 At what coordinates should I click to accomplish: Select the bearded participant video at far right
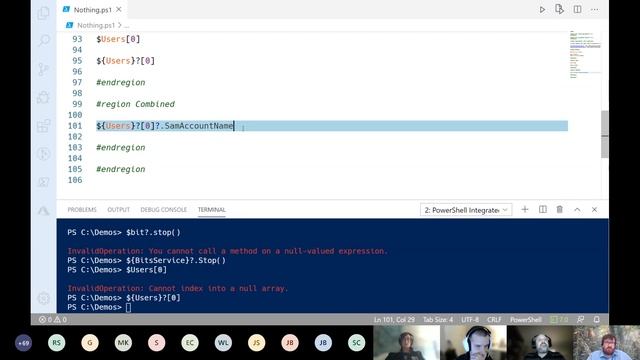(x=606, y=343)
